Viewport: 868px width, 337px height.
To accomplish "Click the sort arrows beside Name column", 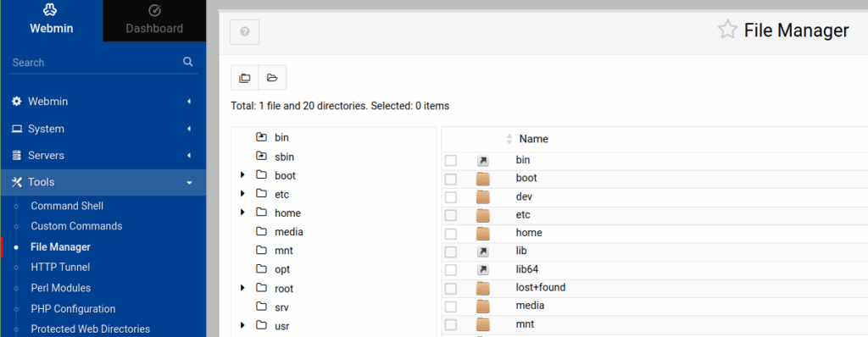I will point(509,140).
